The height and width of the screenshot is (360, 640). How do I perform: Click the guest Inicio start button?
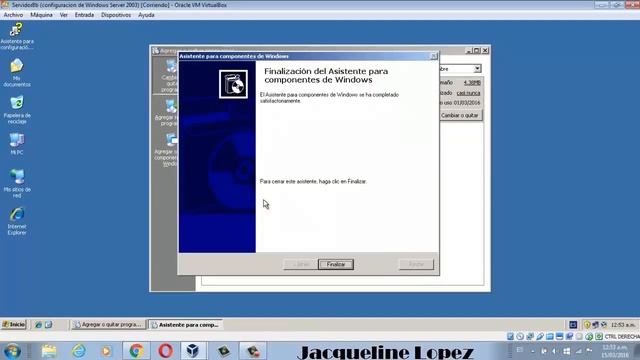14,324
